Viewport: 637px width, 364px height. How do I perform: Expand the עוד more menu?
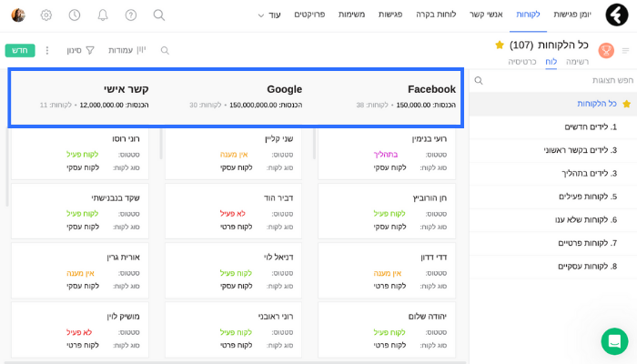(269, 15)
